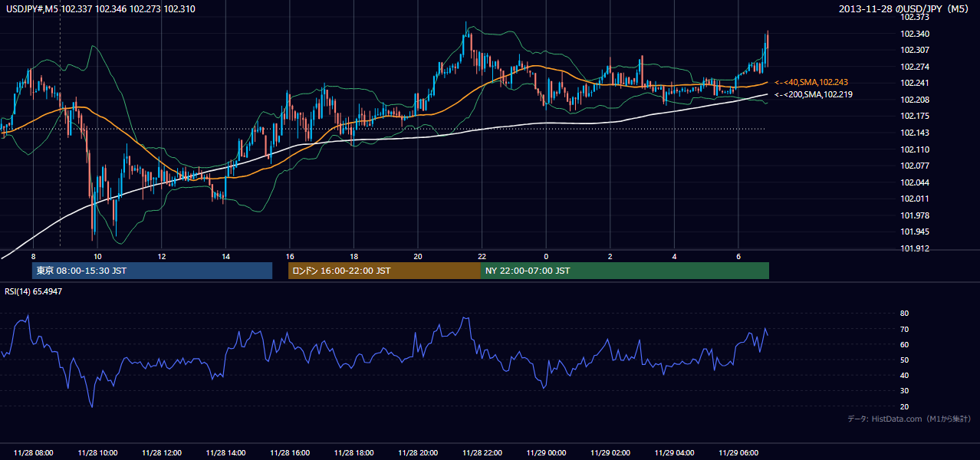Click the 102.143 price axis label
Viewport: 980px width, 460px height.
[914, 133]
